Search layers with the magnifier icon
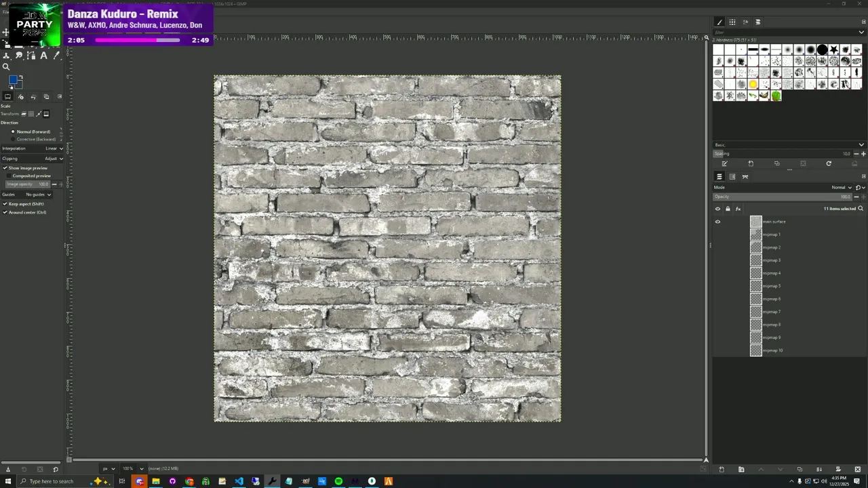This screenshot has width=868, height=488. pyautogui.click(x=861, y=209)
